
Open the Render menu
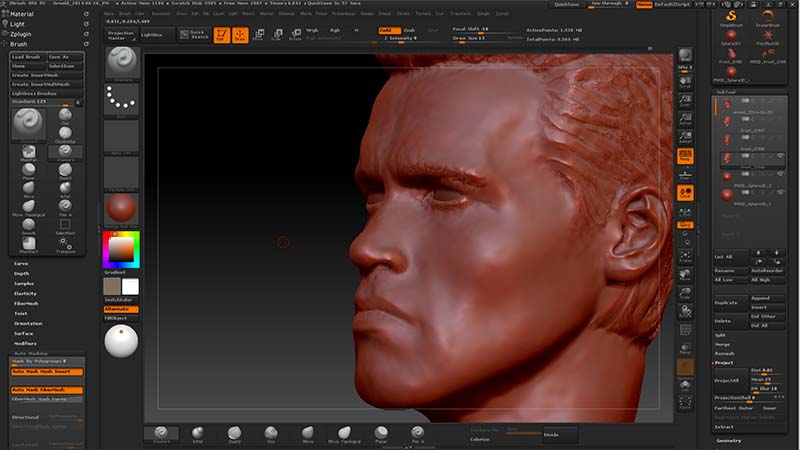tap(367, 14)
